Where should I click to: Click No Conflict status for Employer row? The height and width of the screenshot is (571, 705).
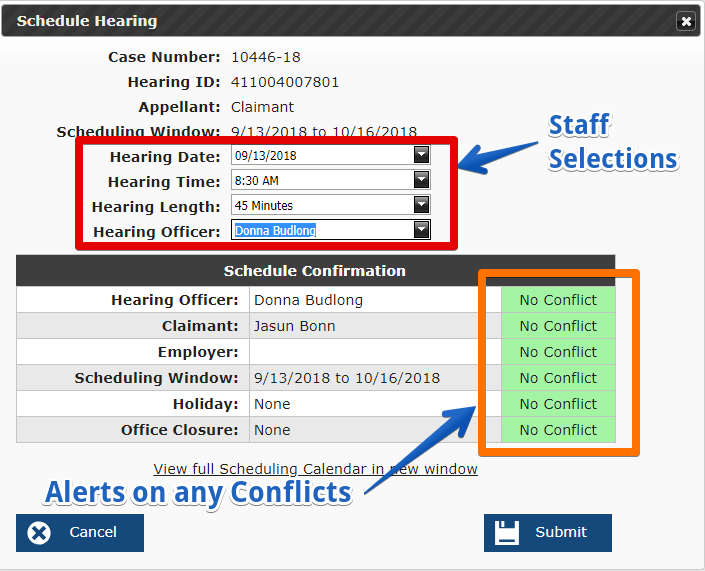[x=558, y=352]
